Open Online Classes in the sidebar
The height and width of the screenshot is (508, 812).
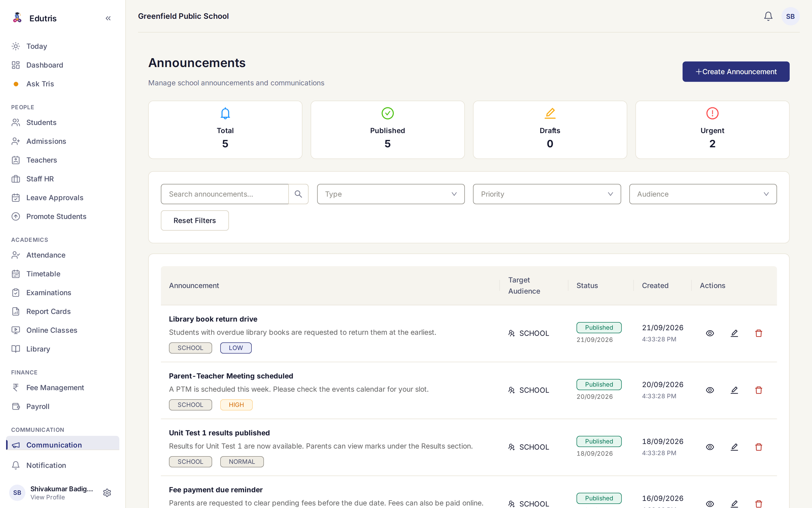[x=63, y=330]
